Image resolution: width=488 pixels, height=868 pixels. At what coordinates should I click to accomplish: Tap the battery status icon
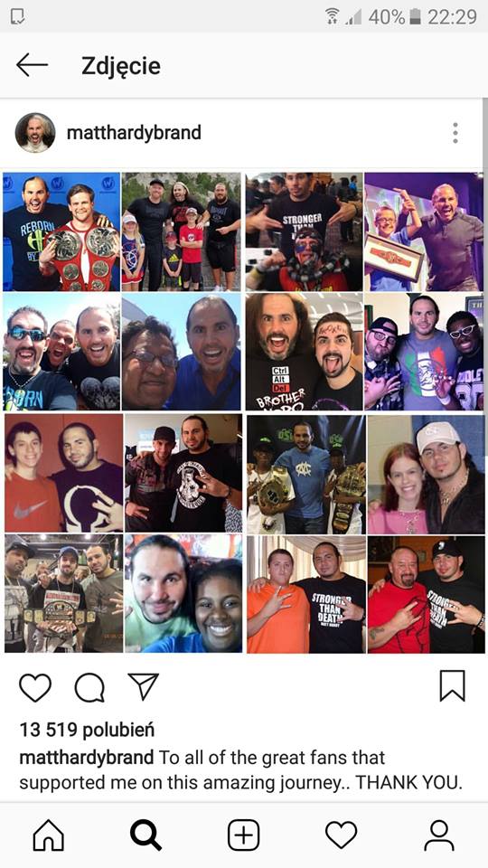click(x=416, y=16)
